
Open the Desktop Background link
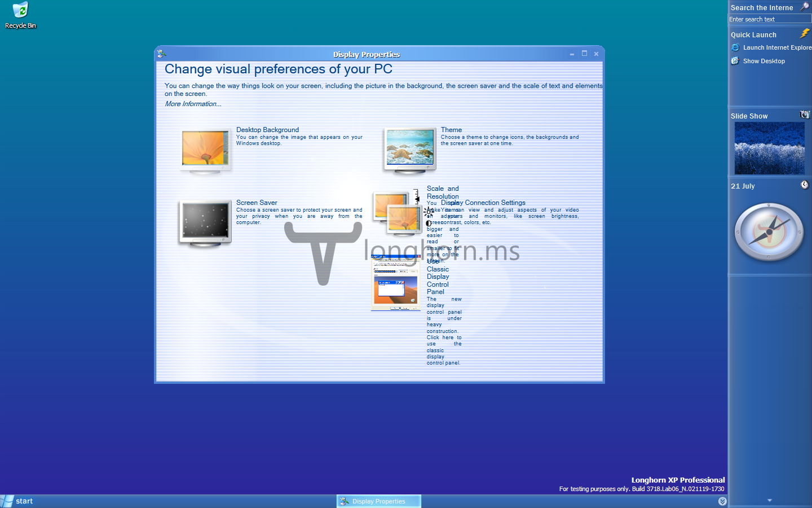coord(267,130)
